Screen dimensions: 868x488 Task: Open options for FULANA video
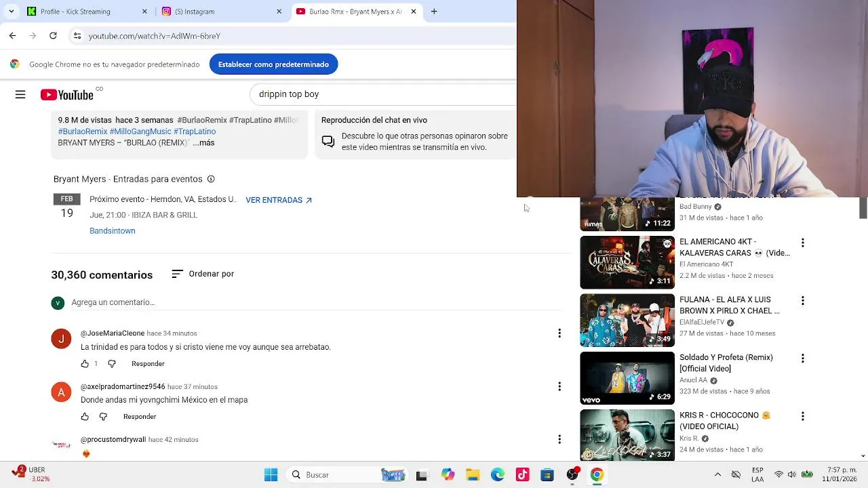803,300
